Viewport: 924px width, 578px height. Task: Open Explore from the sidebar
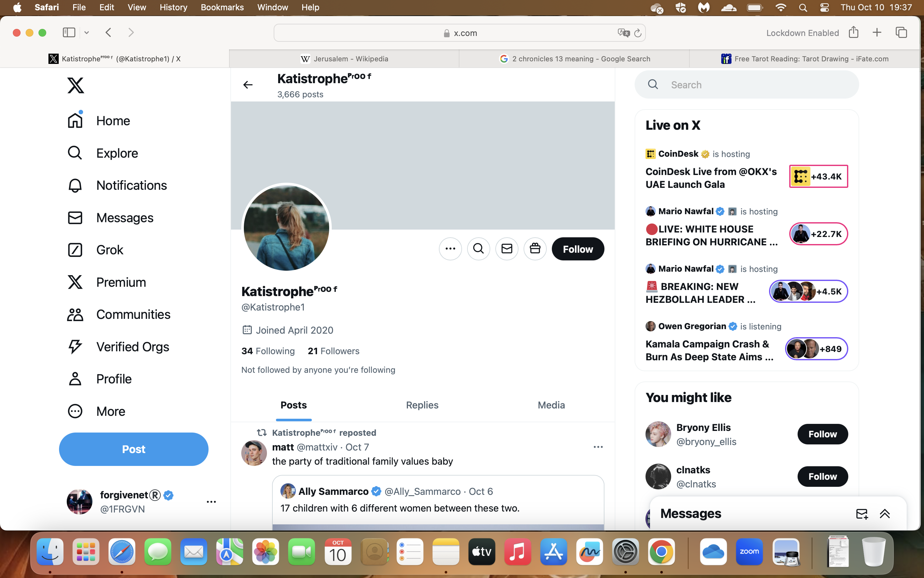point(103,153)
